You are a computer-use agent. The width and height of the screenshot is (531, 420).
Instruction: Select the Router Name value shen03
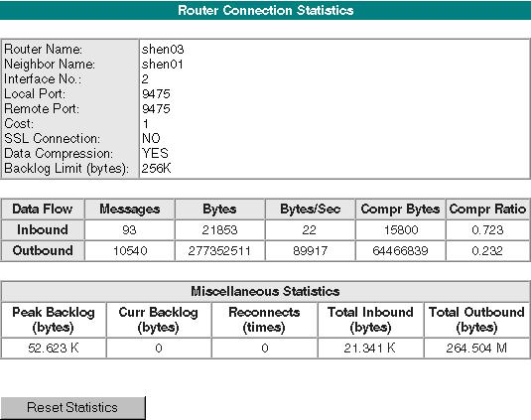point(163,50)
